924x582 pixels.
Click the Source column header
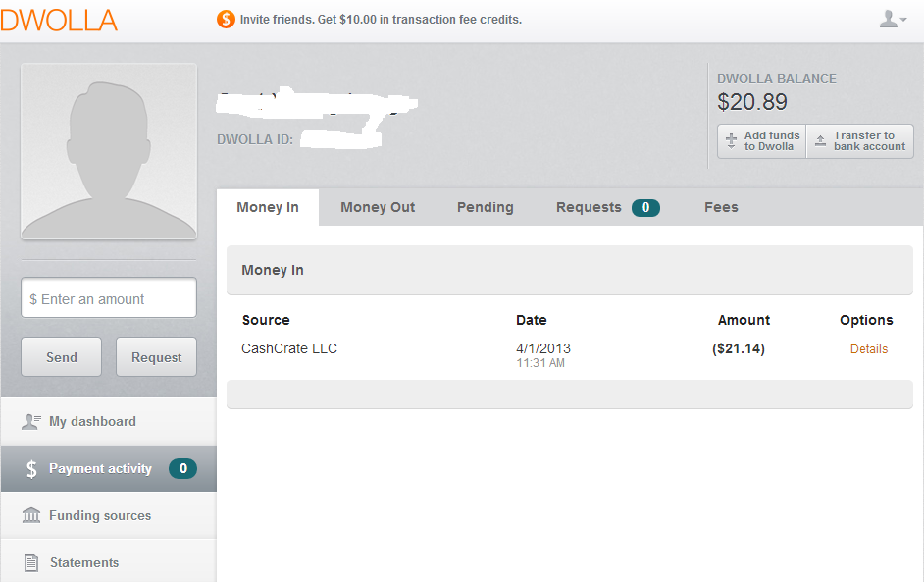(x=266, y=320)
